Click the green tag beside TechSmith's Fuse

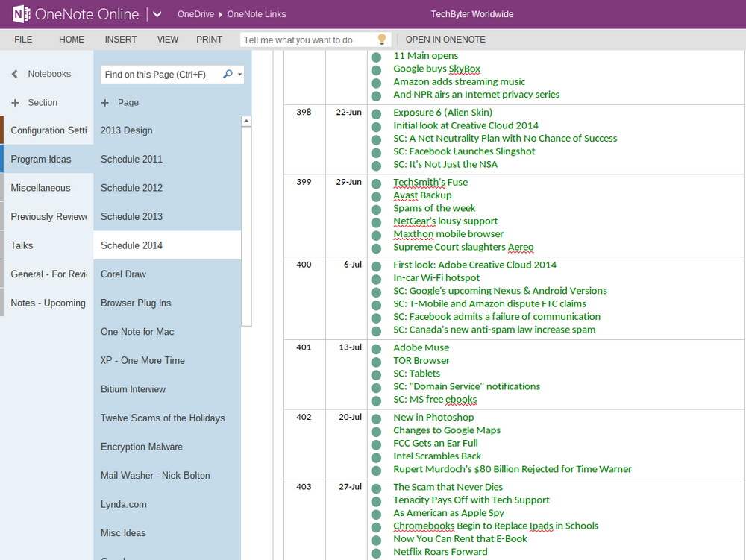(x=376, y=184)
